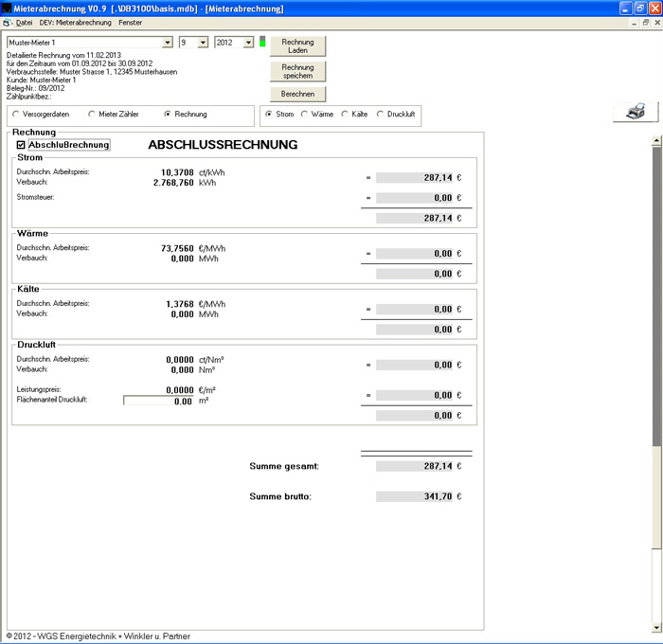Click the green status indicator
Viewport: 663px width, 644px height.
tap(262, 42)
